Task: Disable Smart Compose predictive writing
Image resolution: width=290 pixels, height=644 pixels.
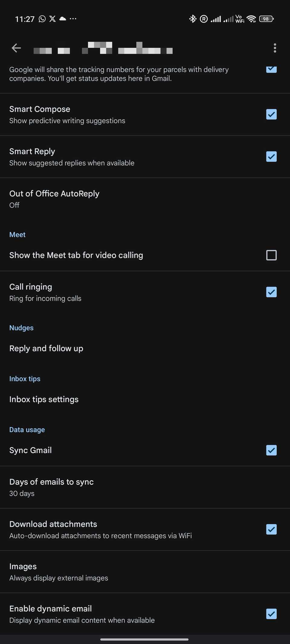Action: 271,114
